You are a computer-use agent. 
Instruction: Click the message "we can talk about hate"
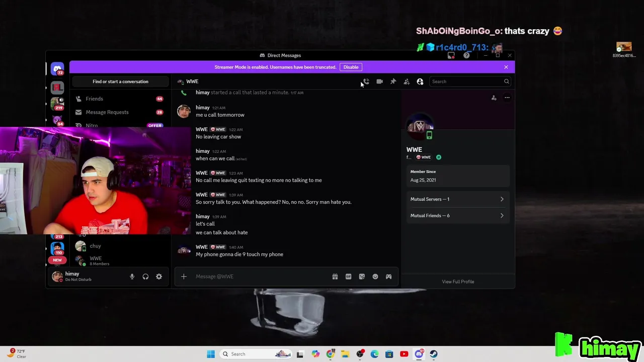[221, 232]
